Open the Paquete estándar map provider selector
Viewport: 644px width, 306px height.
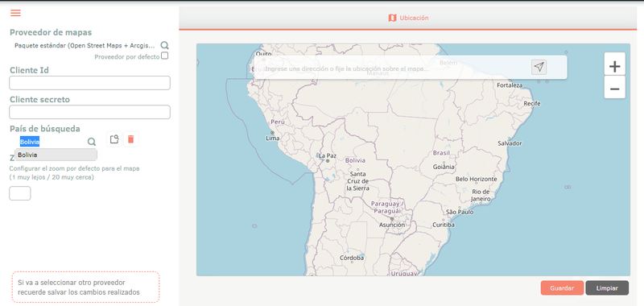tap(85, 45)
